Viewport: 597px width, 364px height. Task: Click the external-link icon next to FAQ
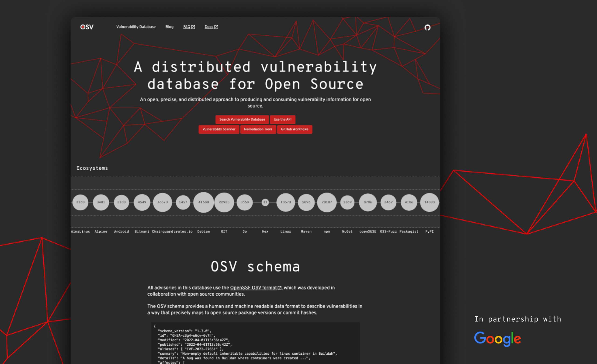[193, 27]
